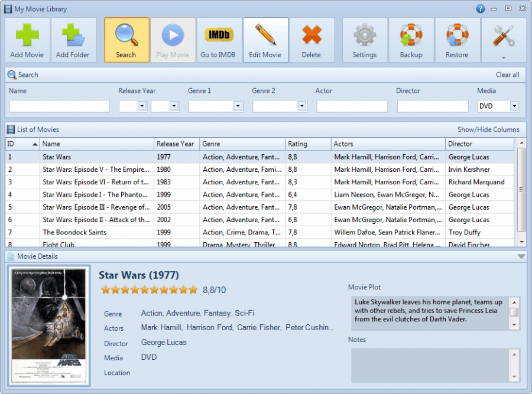This screenshot has width=532, height=394.
Task: Open the Settings gear icon
Action: [x=365, y=34]
